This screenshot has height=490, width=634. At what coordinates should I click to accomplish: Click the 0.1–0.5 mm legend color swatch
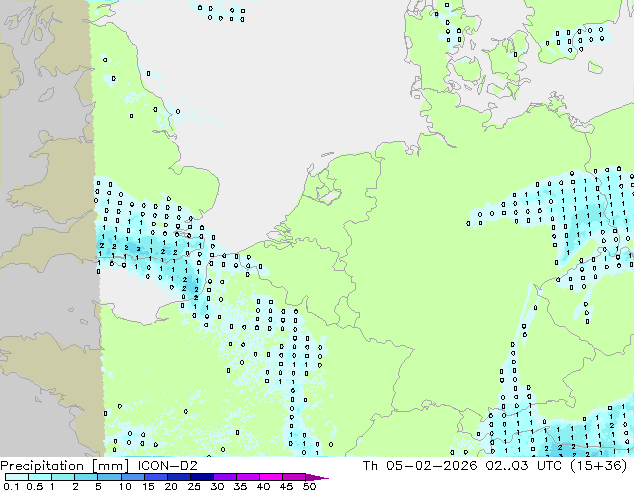click(17, 477)
